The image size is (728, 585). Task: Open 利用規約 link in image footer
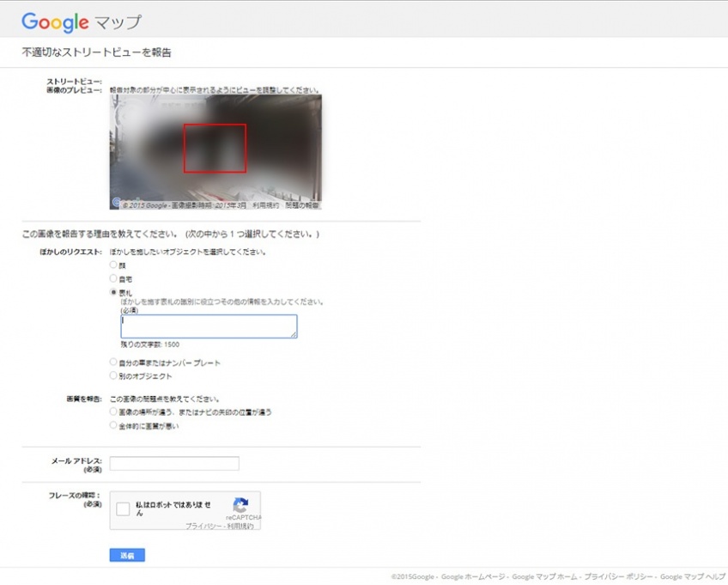coord(264,206)
